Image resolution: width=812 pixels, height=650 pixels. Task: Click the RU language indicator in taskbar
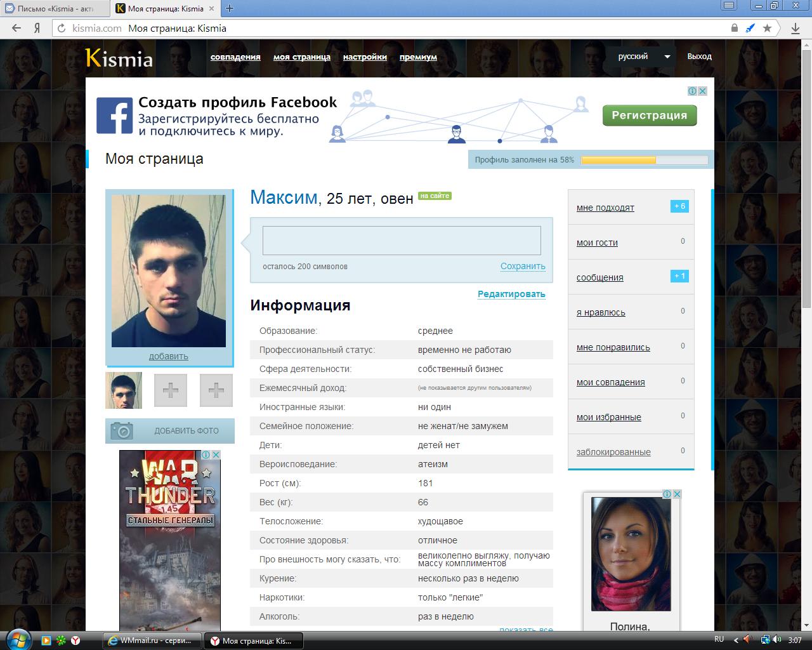coord(719,639)
